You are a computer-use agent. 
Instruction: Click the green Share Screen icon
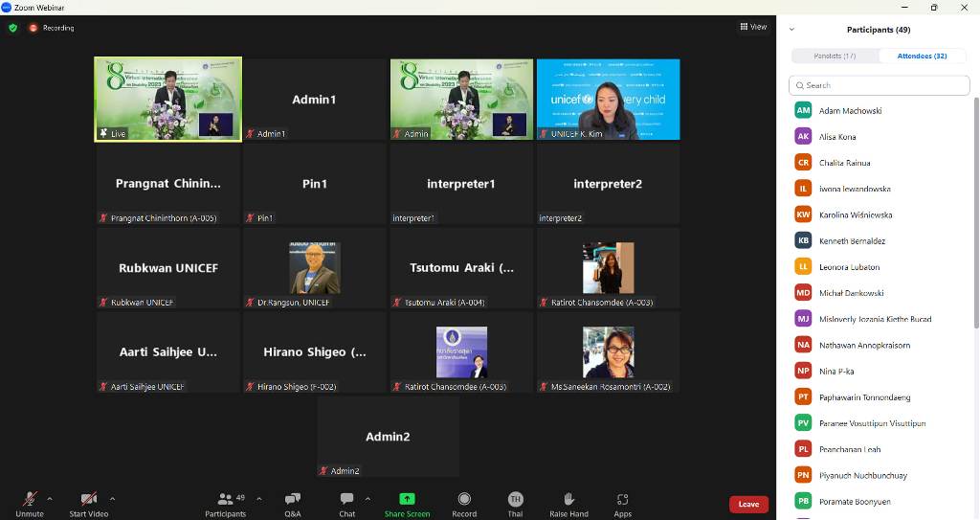[x=407, y=499]
